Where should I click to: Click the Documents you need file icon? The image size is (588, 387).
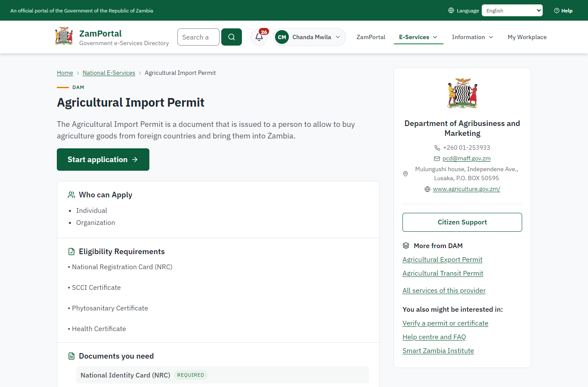pos(71,356)
